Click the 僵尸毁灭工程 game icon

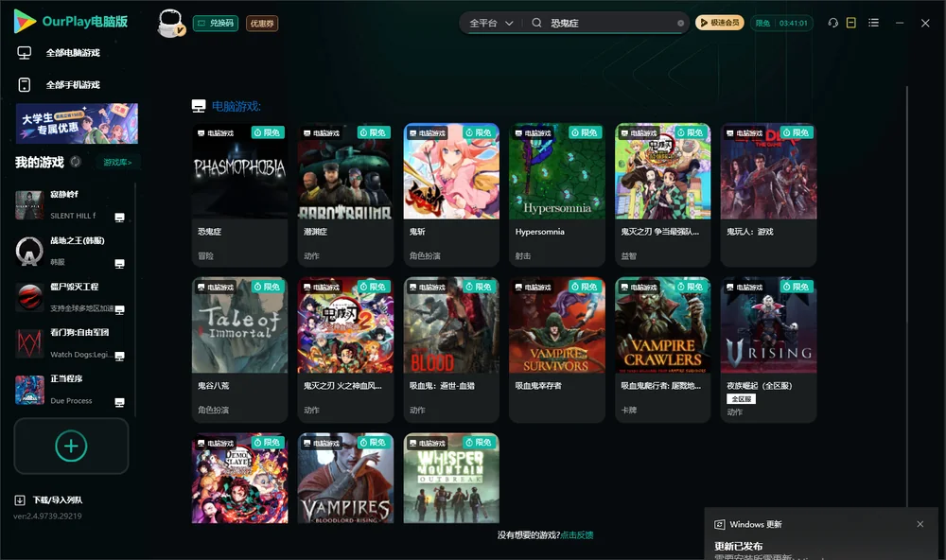29,297
